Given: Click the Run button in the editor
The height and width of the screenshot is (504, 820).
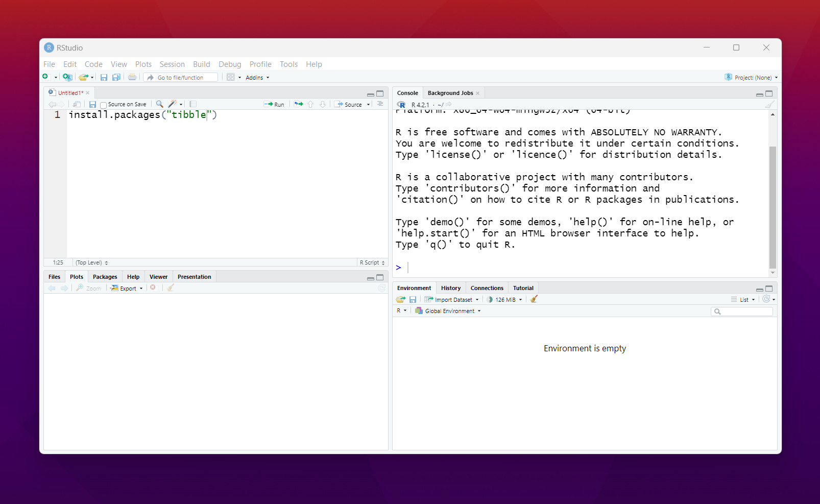Looking at the screenshot, I should coord(274,104).
